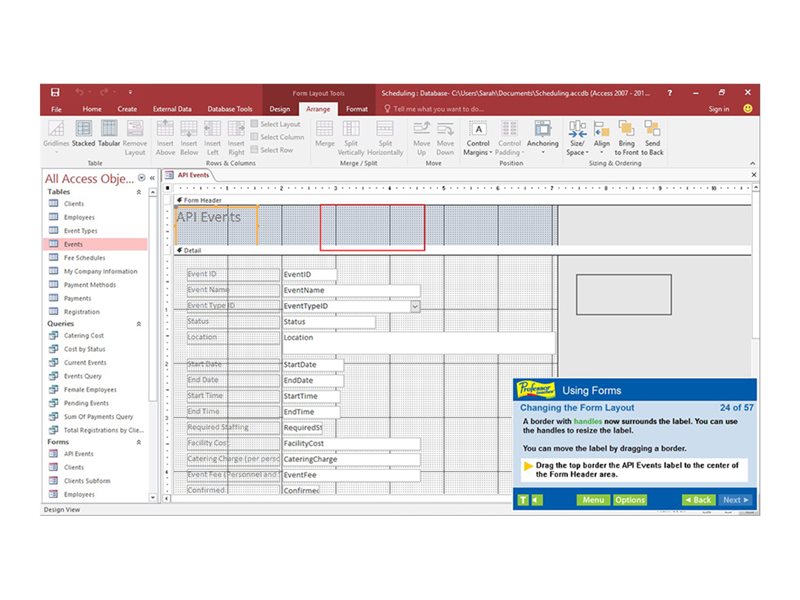Click Bring to Front in the ribbon

[x=627, y=137]
